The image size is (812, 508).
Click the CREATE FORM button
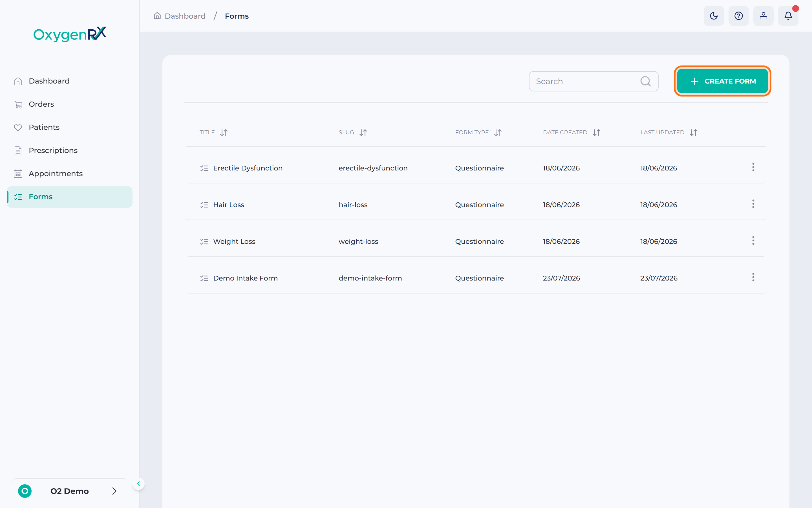tap(722, 81)
